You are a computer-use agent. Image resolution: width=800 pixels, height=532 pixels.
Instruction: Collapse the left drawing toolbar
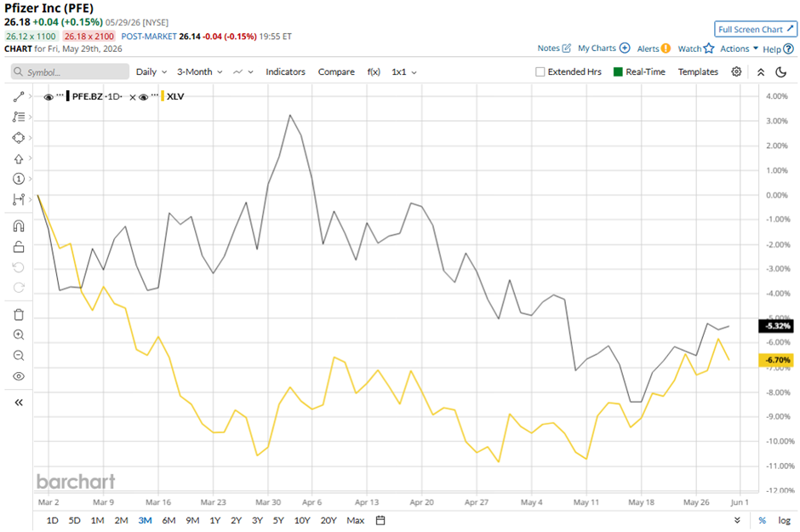coord(19,403)
